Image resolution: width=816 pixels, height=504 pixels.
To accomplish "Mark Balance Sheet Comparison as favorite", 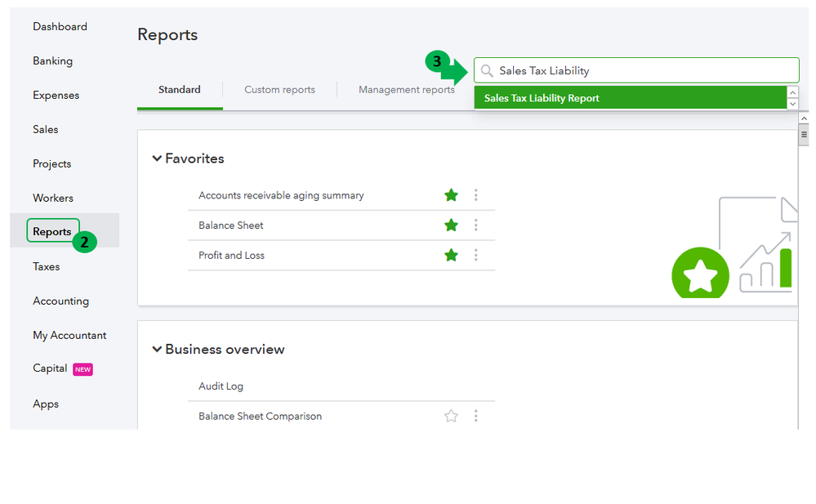I will tap(451, 416).
